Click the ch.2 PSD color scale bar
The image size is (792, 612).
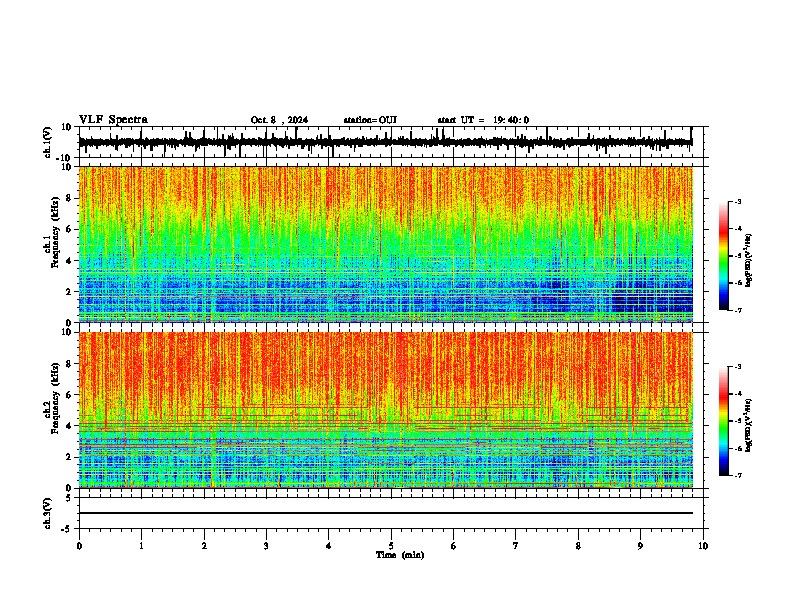click(x=724, y=421)
